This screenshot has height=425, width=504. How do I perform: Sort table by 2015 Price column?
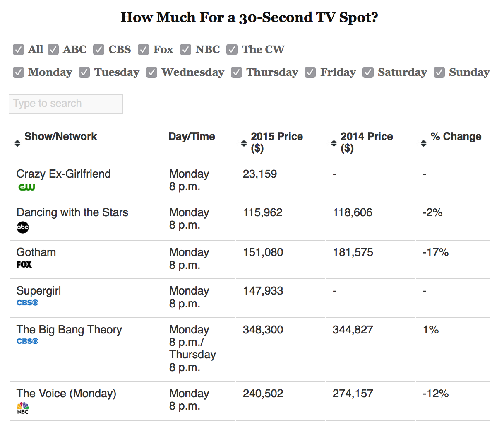(277, 142)
